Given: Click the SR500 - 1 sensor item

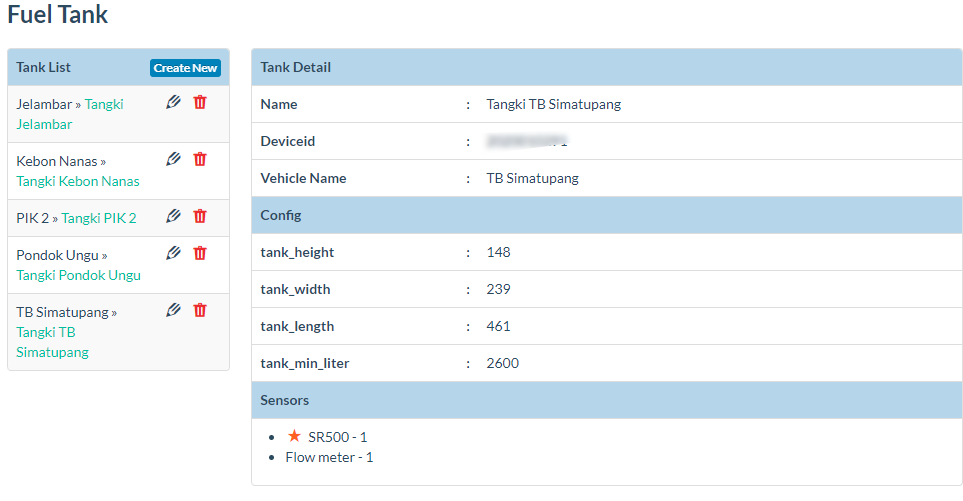Looking at the screenshot, I should [337, 437].
